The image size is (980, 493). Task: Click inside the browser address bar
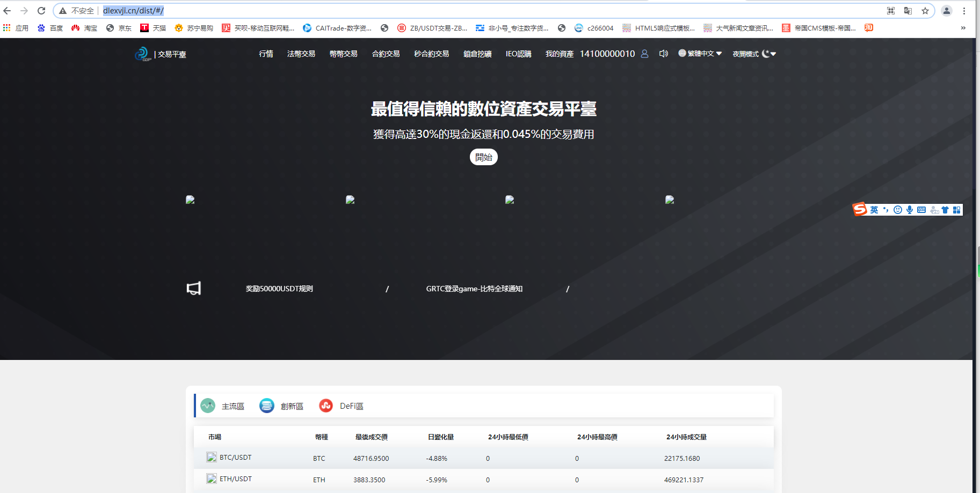pos(268,10)
